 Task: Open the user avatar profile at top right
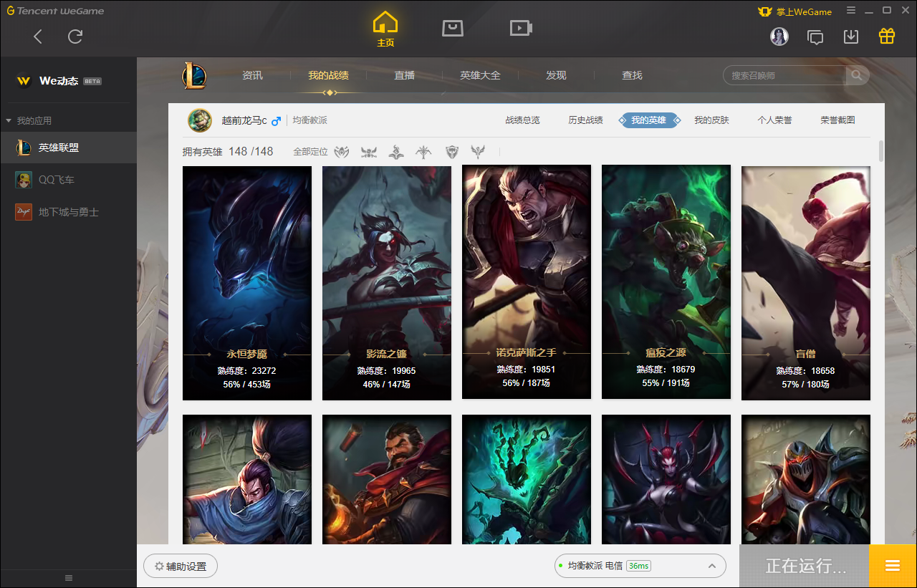pyautogui.click(x=779, y=36)
